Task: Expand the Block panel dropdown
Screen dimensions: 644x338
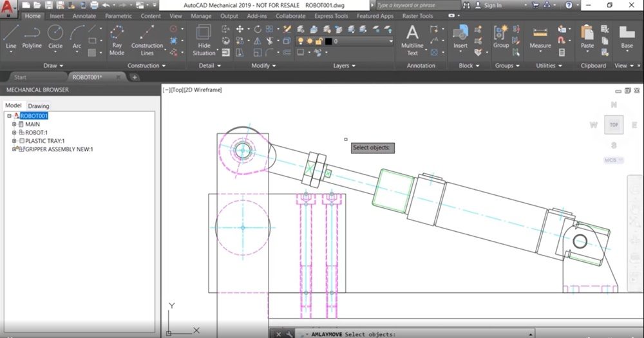Action: pyautogui.click(x=469, y=65)
